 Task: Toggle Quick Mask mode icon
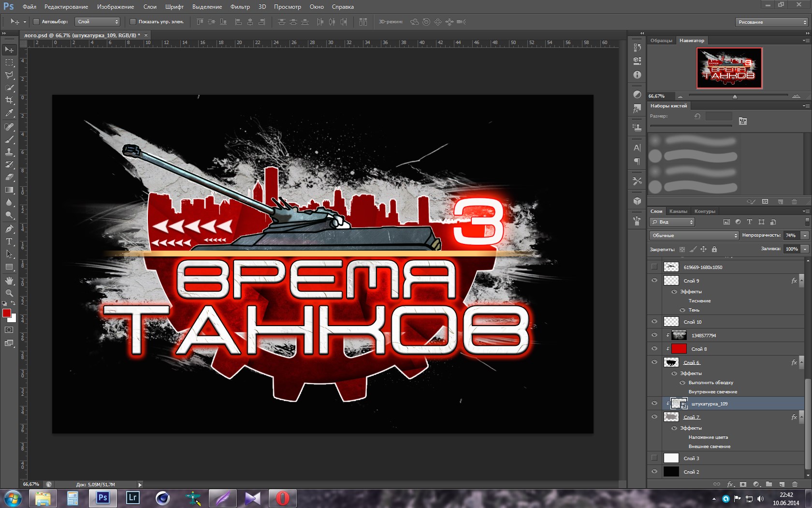(x=9, y=330)
